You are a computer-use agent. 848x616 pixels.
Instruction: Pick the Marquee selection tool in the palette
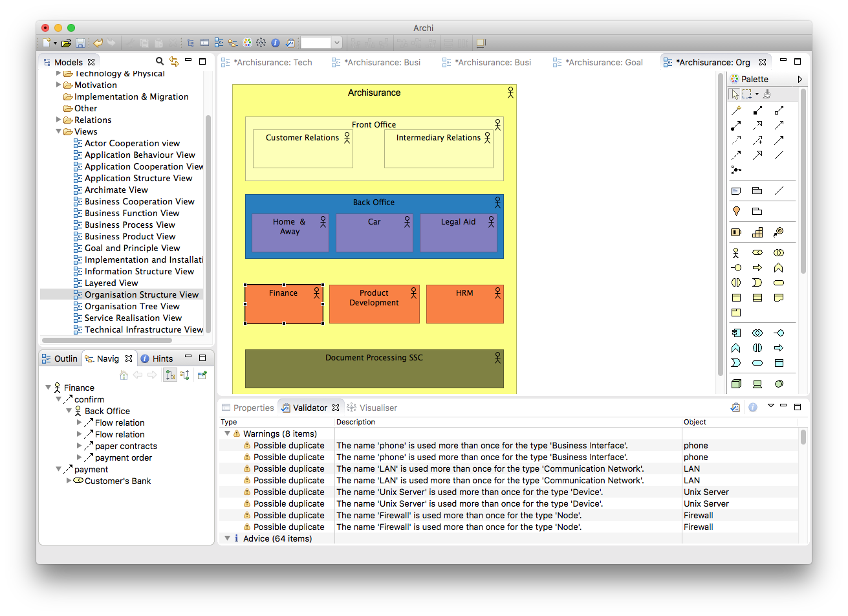(x=747, y=94)
